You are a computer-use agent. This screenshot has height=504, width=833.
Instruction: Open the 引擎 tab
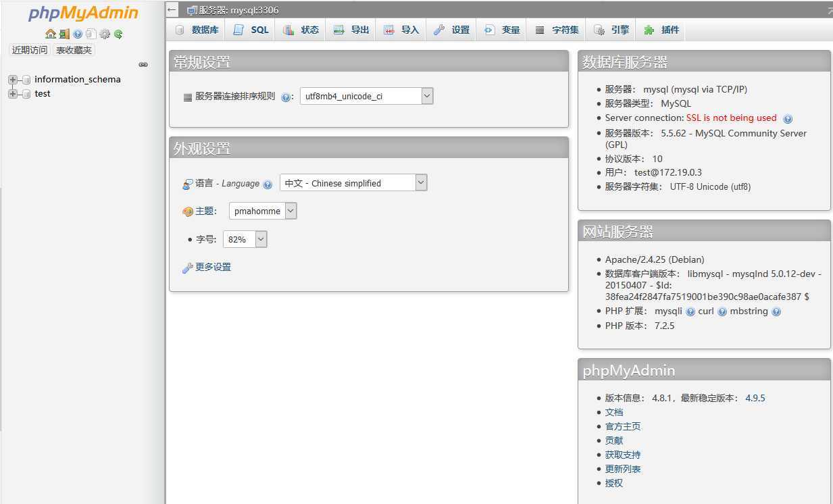(611, 30)
